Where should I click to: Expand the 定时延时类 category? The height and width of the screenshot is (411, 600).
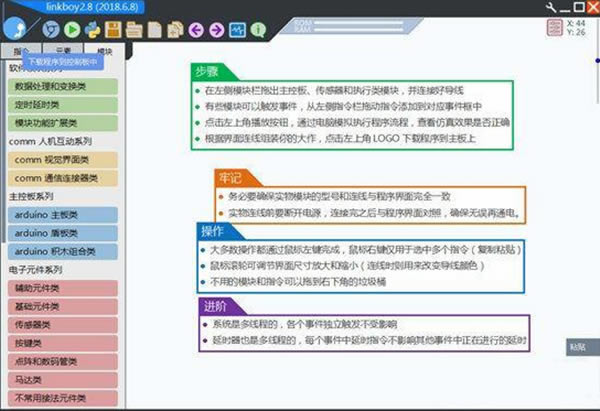click(x=62, y=105)
